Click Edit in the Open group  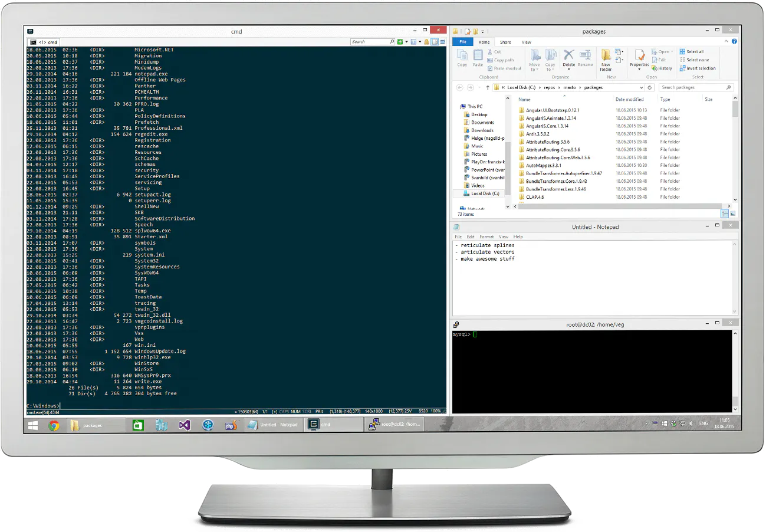click(x=659, y=60)
